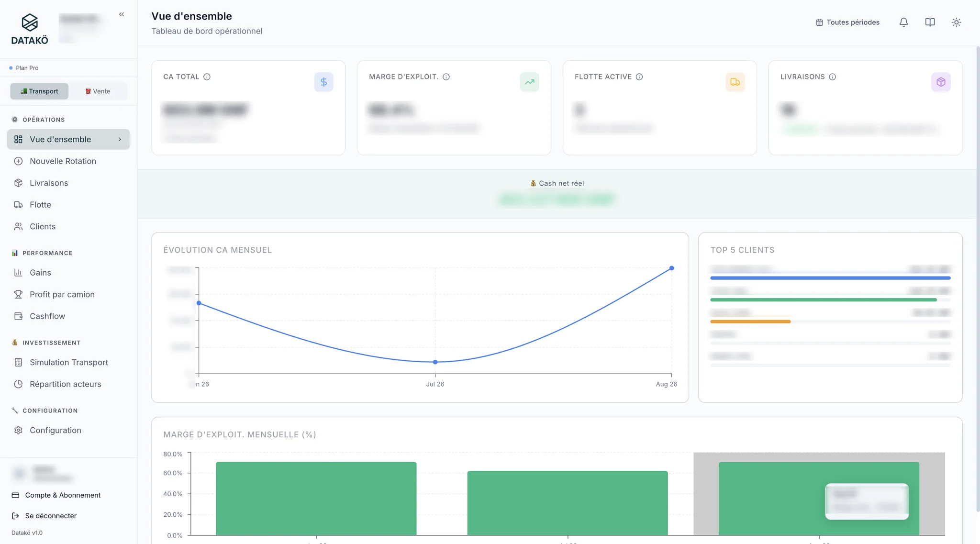Click the orange third client progress bar
The width and height of the screenshot is (980, 544).
[750, 322]
